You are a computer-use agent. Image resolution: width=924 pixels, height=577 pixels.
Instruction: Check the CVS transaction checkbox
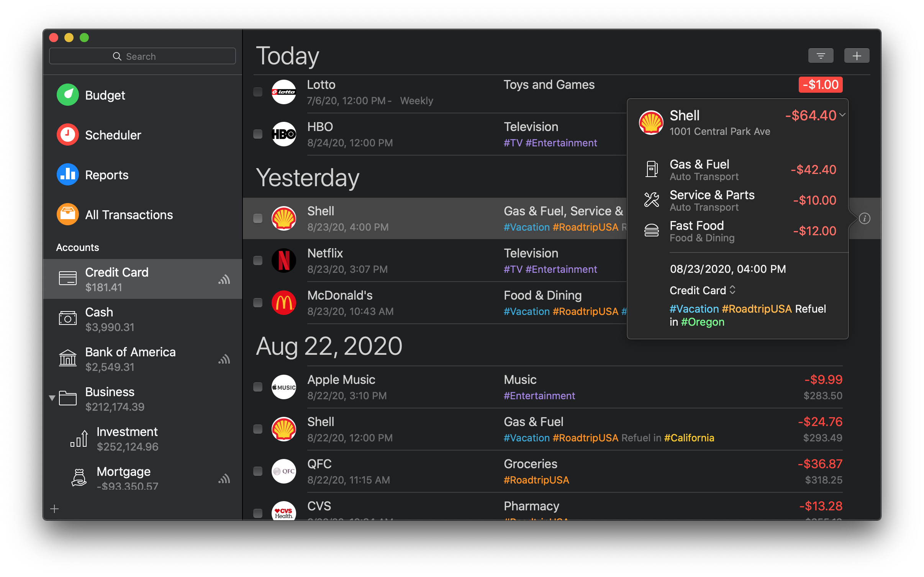[x=258, y=513]
